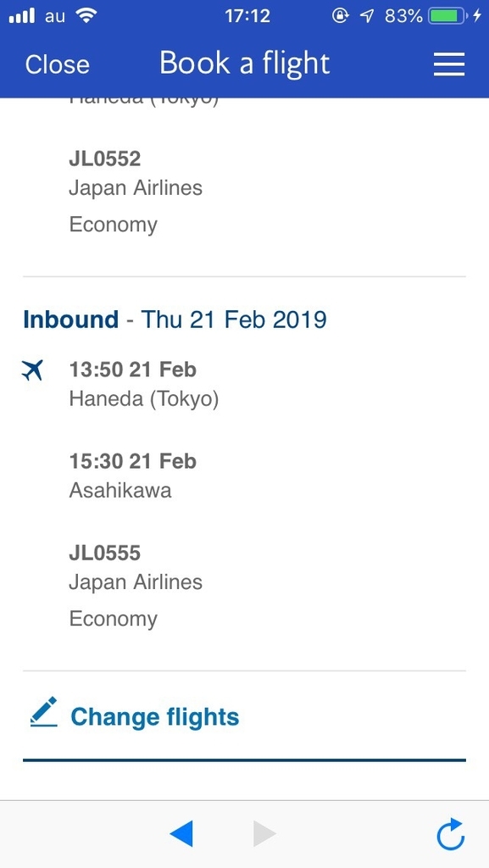Tap flight number JL0552

105,159
